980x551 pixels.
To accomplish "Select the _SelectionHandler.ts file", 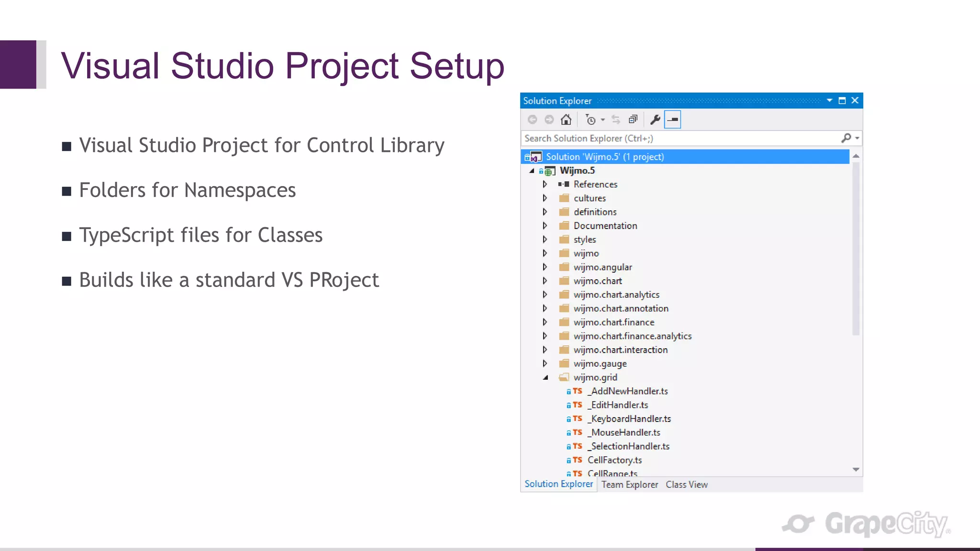I will [629, 446].
